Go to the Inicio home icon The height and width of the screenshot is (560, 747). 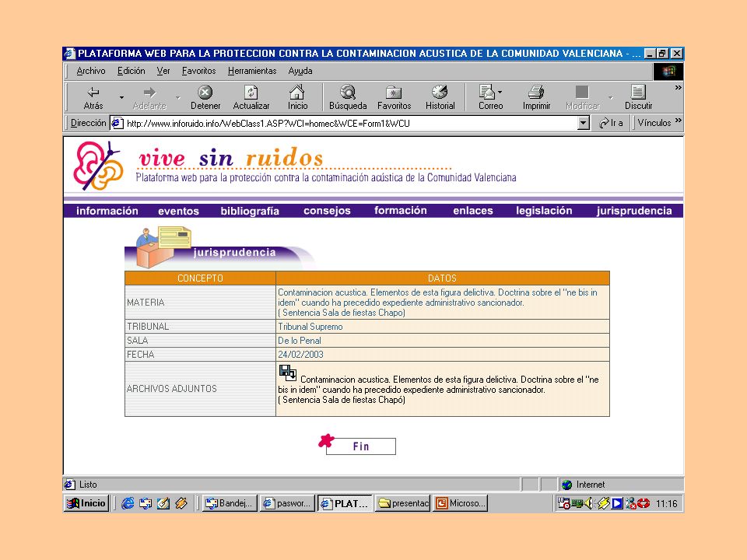297,98
